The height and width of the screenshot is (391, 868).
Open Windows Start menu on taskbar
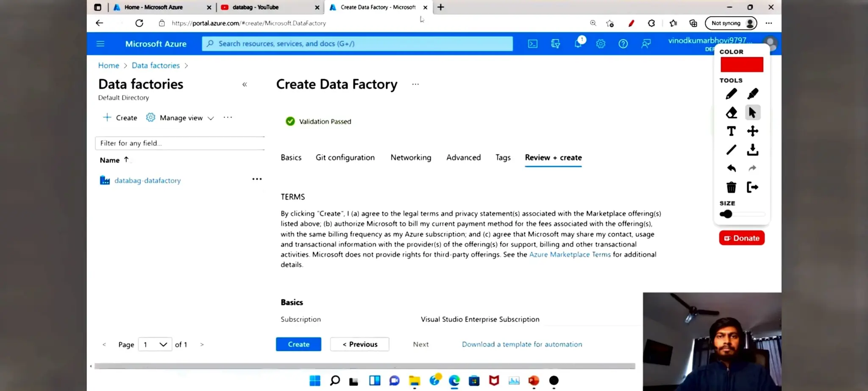tap(315, 380)
